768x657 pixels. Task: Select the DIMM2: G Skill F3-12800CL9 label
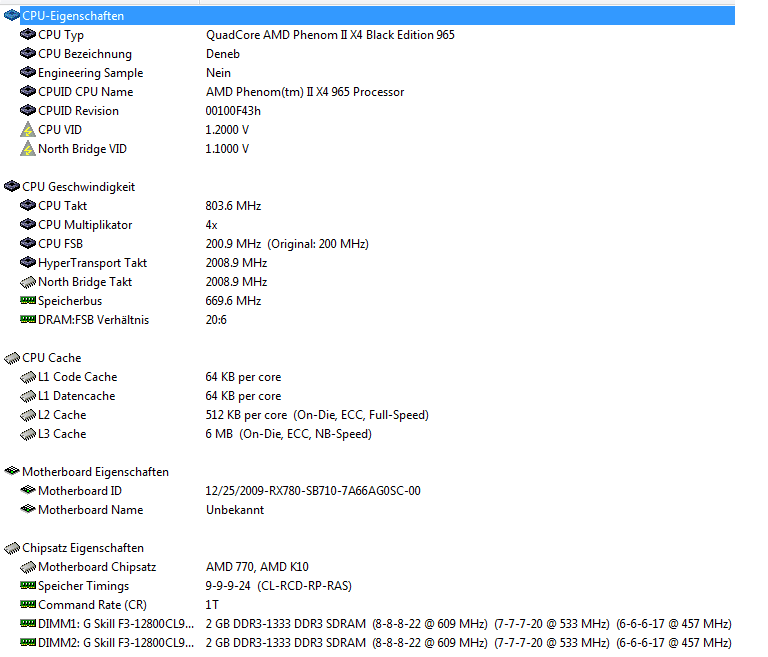[x=116, y=643]
